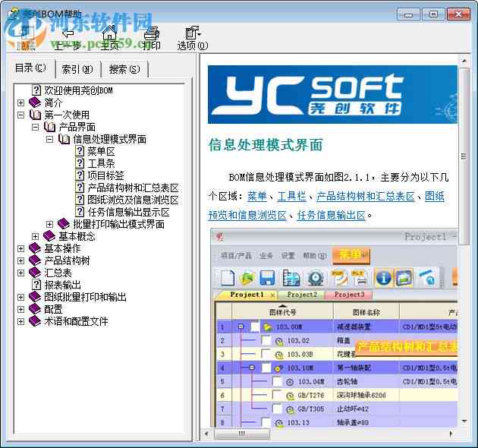The height and width of the screenshot is (448, 478).
Task: Click the 图纸批量打印和输出 book icon
Action: pos(35,297)
